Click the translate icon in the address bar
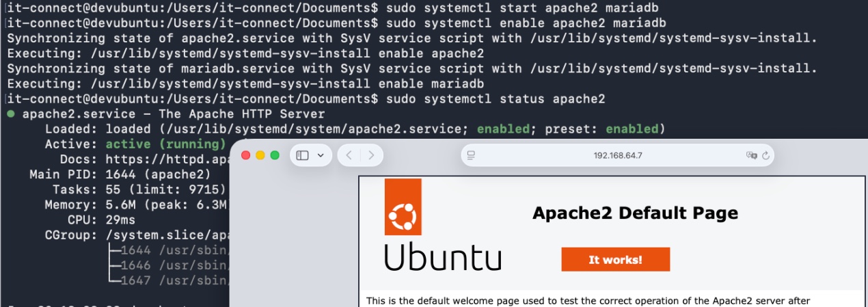Screen dimensions: 868x307 point(752,155)
